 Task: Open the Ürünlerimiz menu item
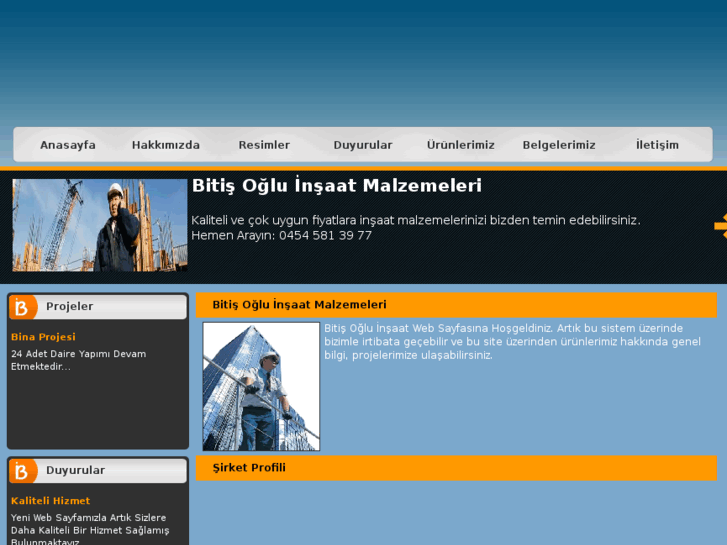pos(460,145)
